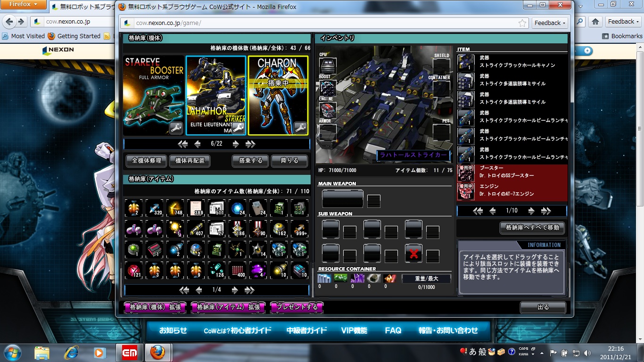Select storage item with count 320

pos(155,207)
